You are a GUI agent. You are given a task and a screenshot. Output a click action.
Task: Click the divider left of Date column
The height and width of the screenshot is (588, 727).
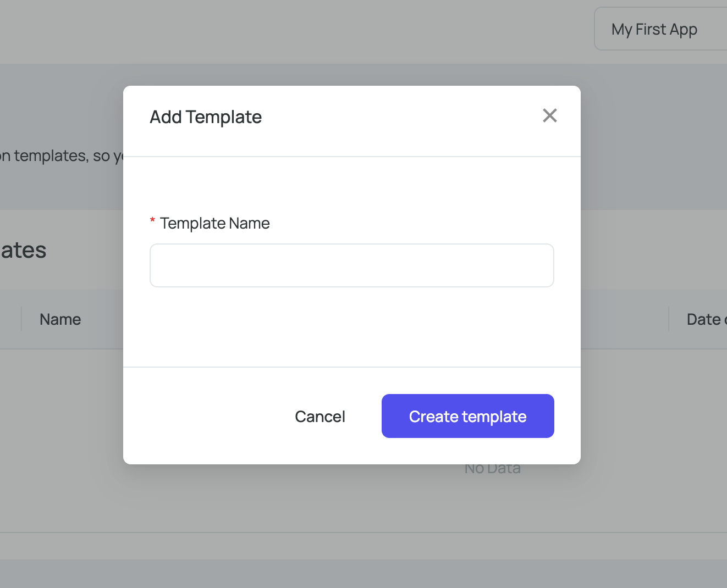[x=669, y=319]
